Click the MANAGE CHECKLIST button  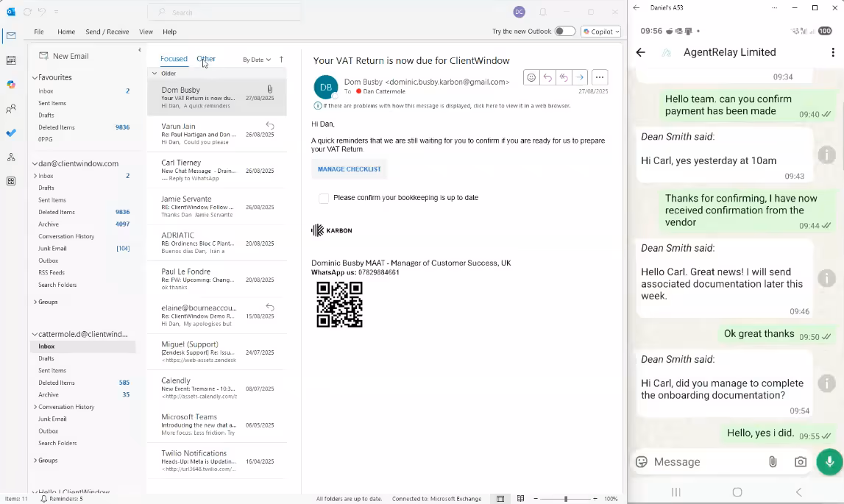(x=350, y=169)
